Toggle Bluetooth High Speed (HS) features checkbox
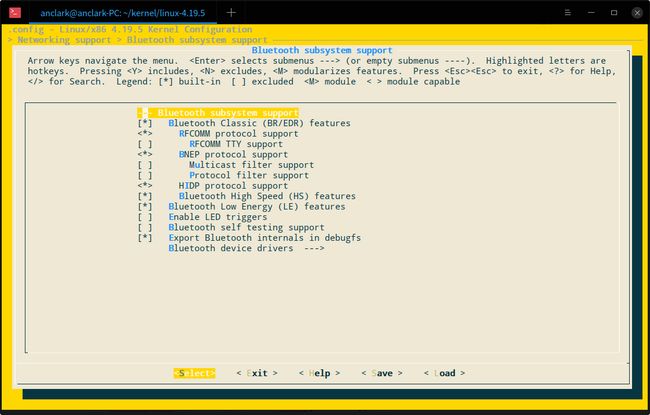The image size is (650, 415). pos(145,196)
